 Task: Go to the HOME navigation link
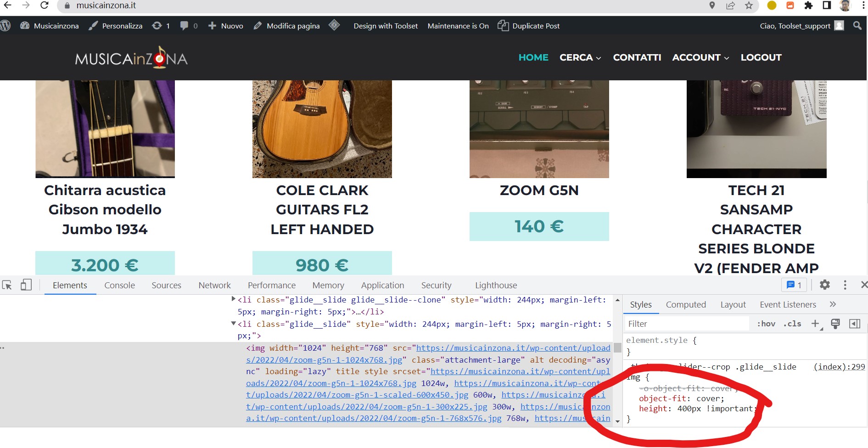coord(533,57)
